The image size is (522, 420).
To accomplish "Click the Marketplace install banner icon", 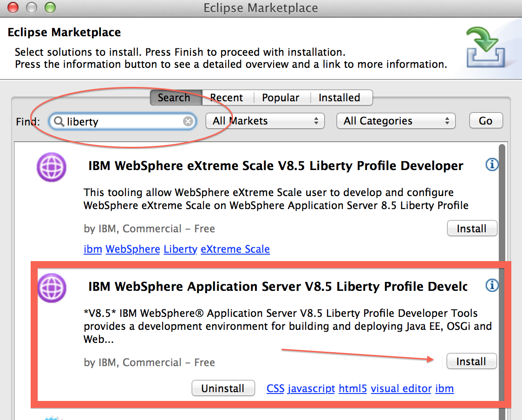I will pos(486,47).
